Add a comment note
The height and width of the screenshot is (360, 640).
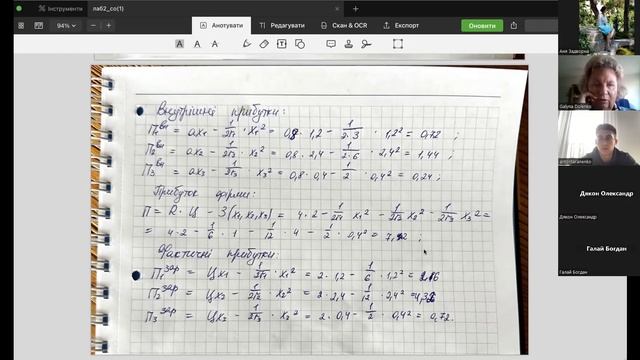point(331,44)
